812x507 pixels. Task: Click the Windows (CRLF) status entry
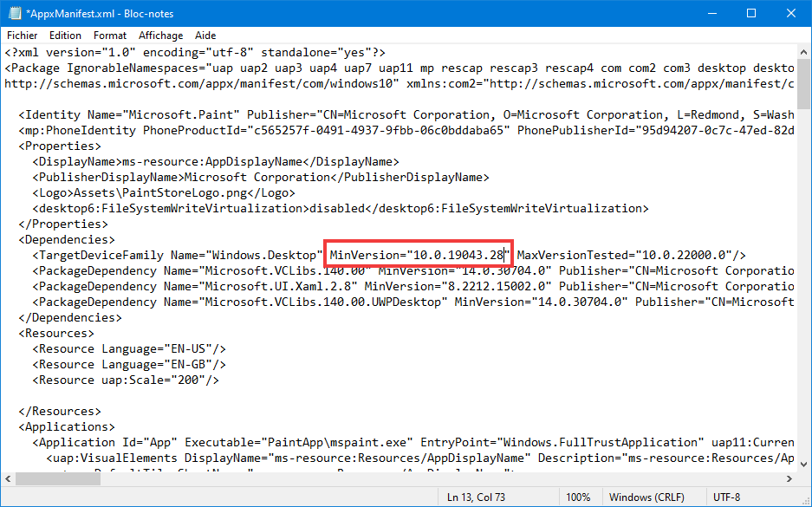pyautogui.click(x=646, y=497)
